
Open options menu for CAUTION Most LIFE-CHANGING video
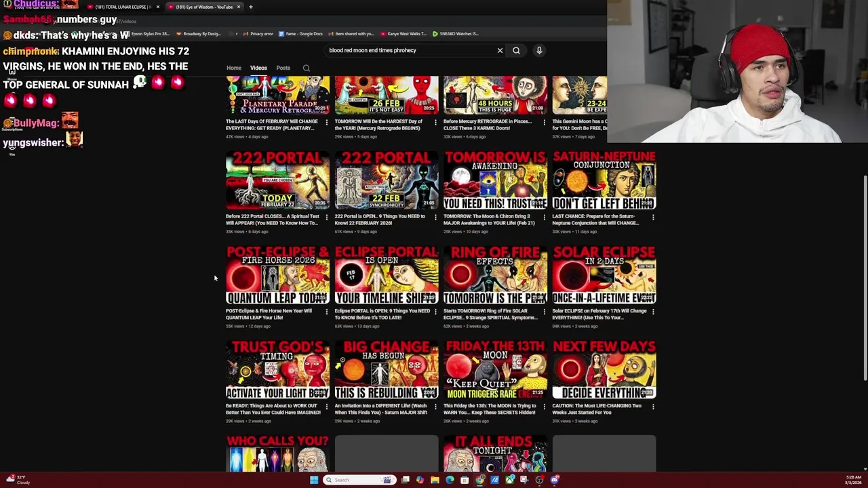(653, 407)
